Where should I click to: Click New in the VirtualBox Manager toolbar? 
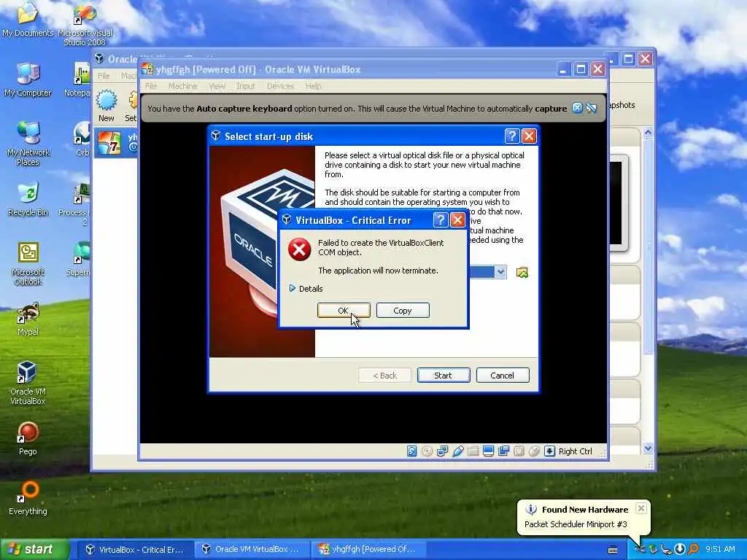[x=107, y=106]
